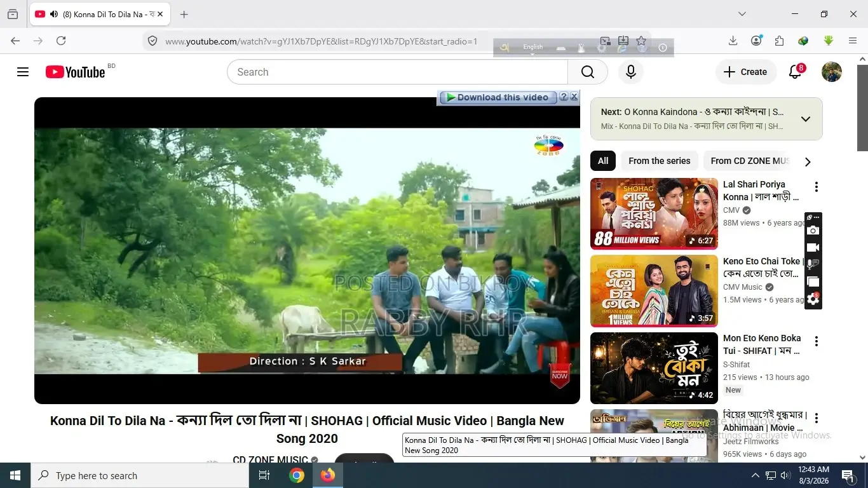
Task: Click the page vertical scrollbar thumb
Action: point(862,107)
